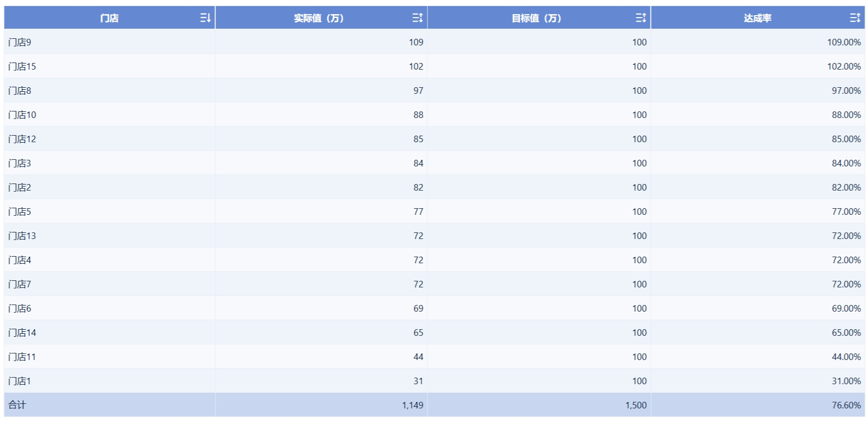Select the 门店6 row label
The image size is (868, 422).
point(20,309)
